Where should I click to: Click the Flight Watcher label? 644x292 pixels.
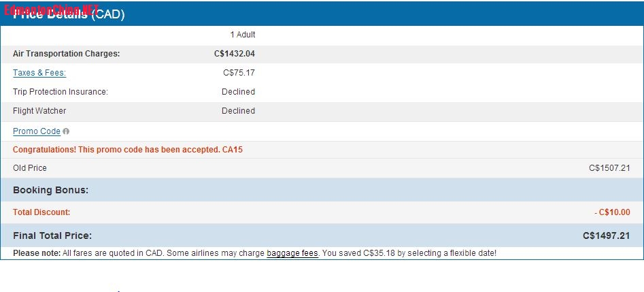point(39,111)
